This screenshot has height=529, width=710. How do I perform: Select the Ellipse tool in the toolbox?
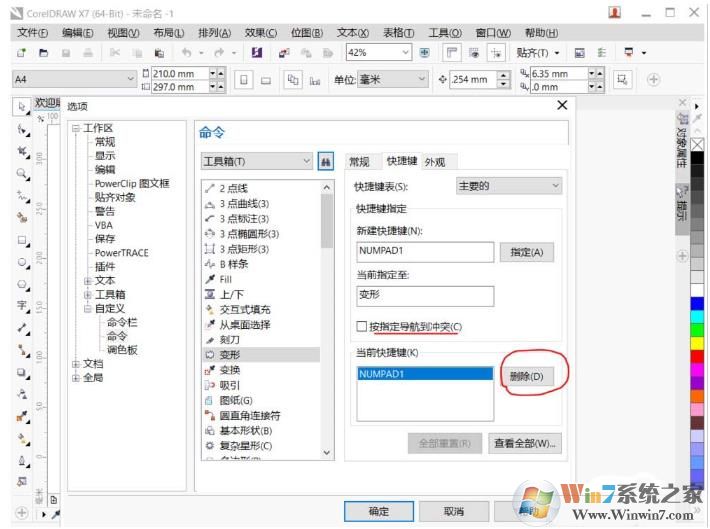23,262
